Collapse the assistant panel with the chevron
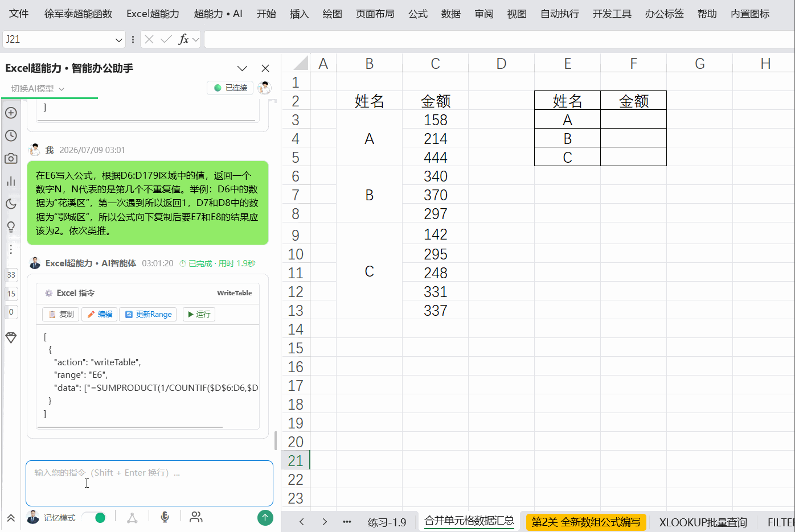This screenshot has height=532, width=795. [x=242, y=68]
